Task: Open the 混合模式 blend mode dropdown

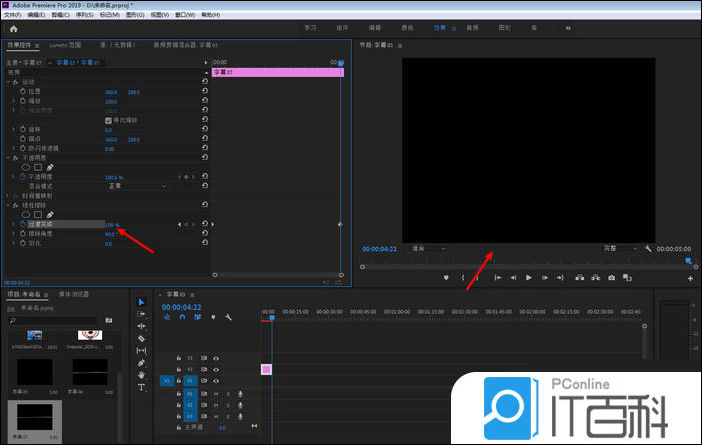Action: click(137, 186)
